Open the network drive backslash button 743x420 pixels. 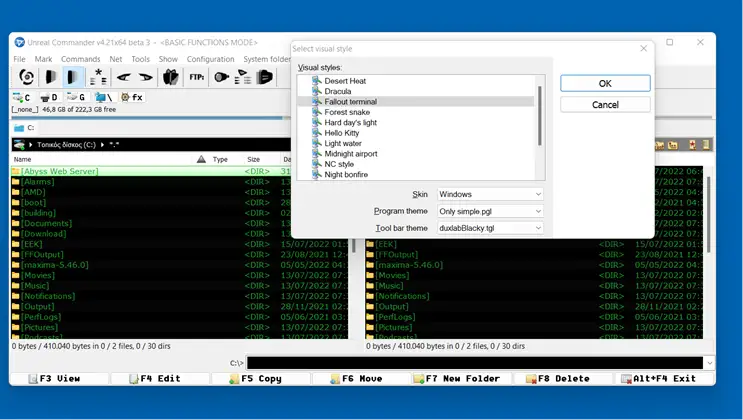[103, 97]
